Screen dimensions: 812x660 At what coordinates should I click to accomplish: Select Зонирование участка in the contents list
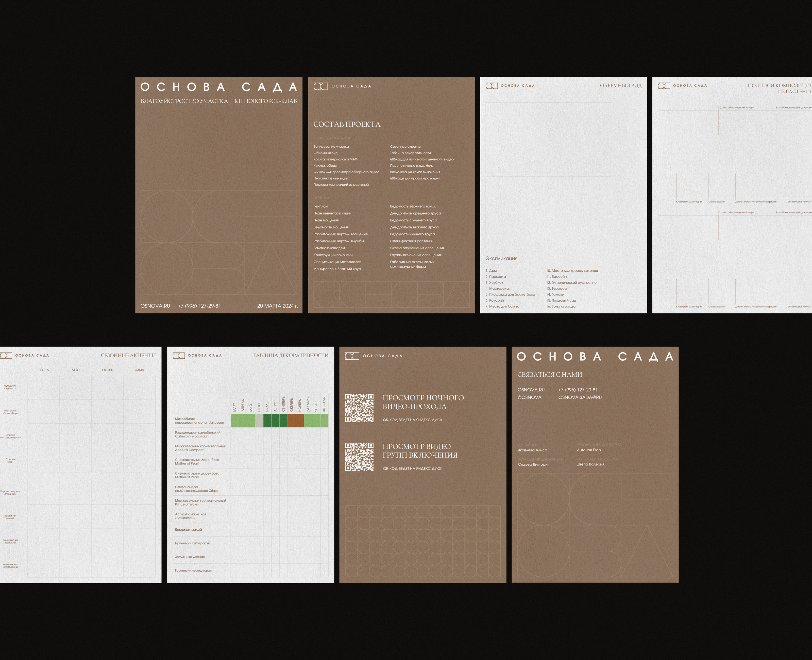[331, 146]
